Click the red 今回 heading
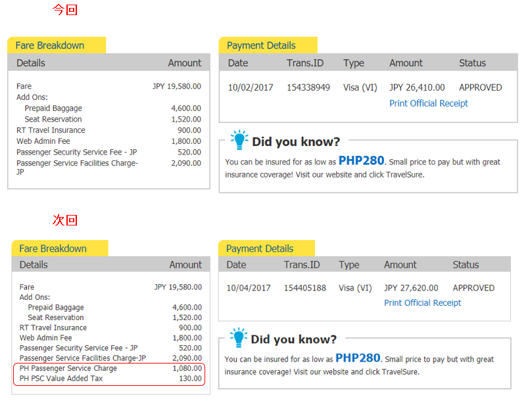This screenshot has height=401, width=532. [65, 10]
